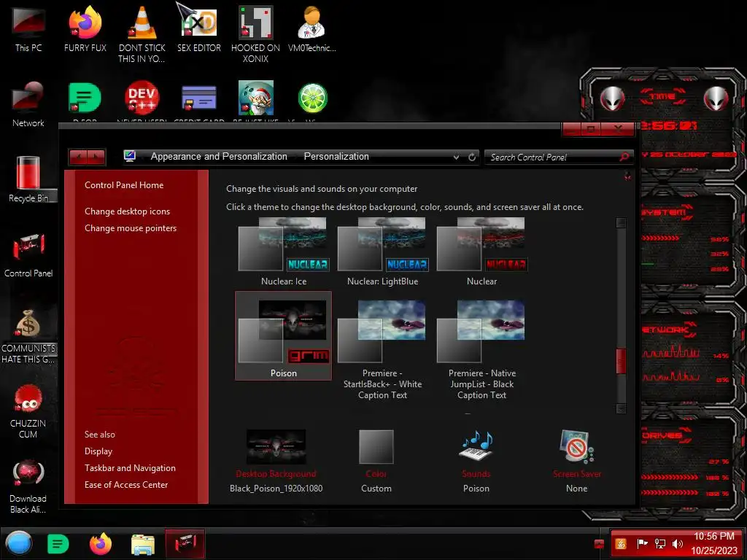Apply Premiere Native JumpList Black Caption theme

coord(481,349)
